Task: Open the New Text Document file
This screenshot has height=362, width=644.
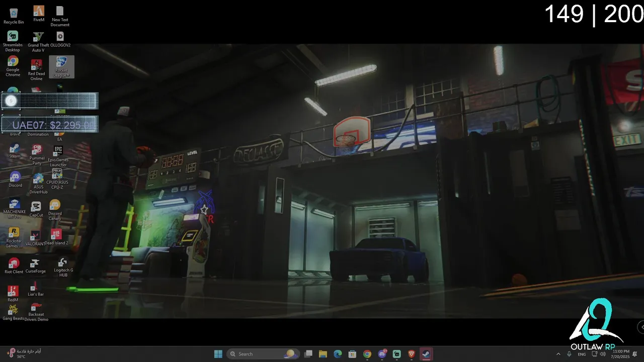Action: coord(60,16)
